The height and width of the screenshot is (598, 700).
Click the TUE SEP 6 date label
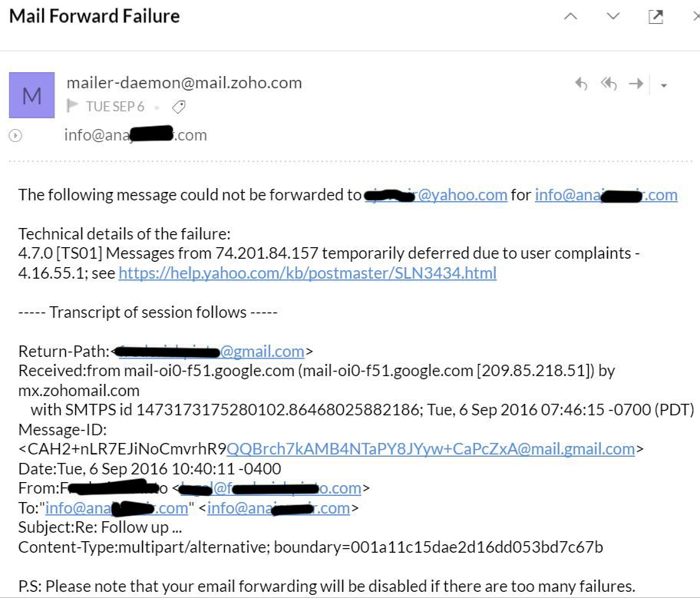115,107
